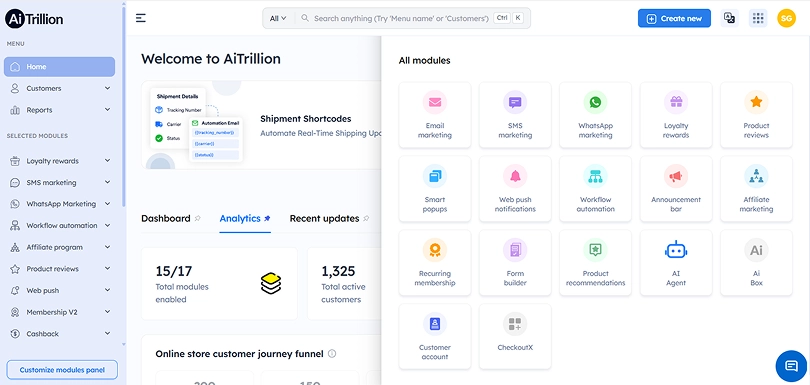Click the AiTrillion logo
The width and height of the screenshot is (810, 385).
(34, 20)
